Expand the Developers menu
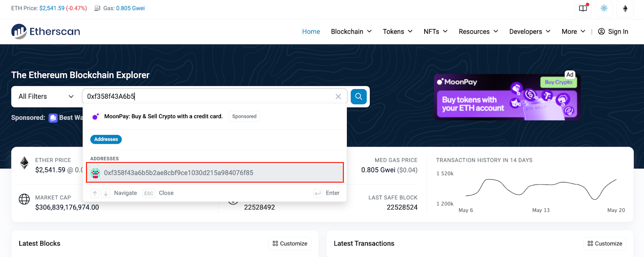644x257 pixels. click(x=530, y=31)
